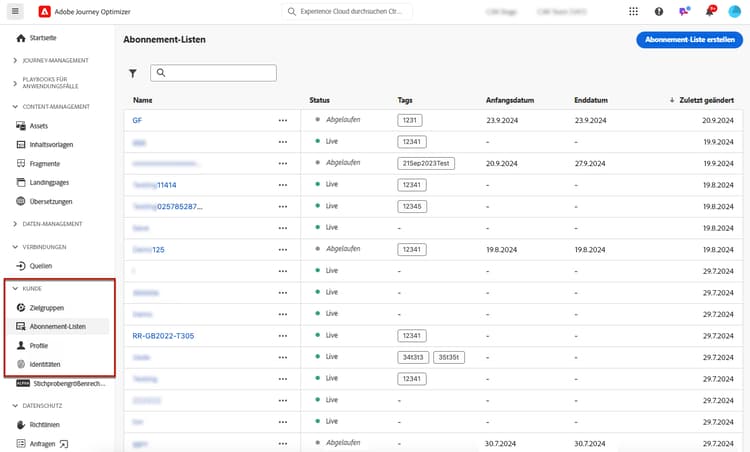This screenshot has width=750, height=452.
Task: Click the filter funnel icon
Action: [133, 73]
